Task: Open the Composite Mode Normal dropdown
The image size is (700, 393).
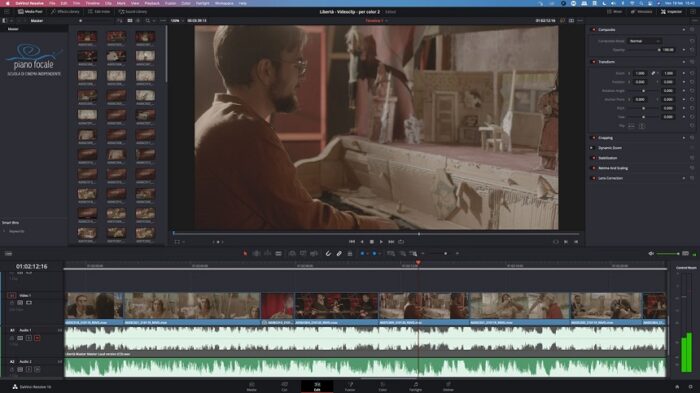Action: click(x=645, y=41)
